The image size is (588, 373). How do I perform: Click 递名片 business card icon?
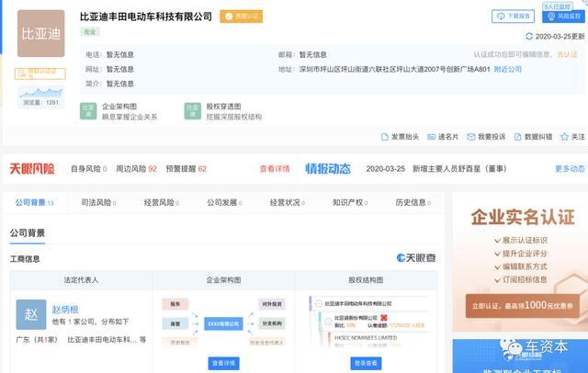[431, 137]
